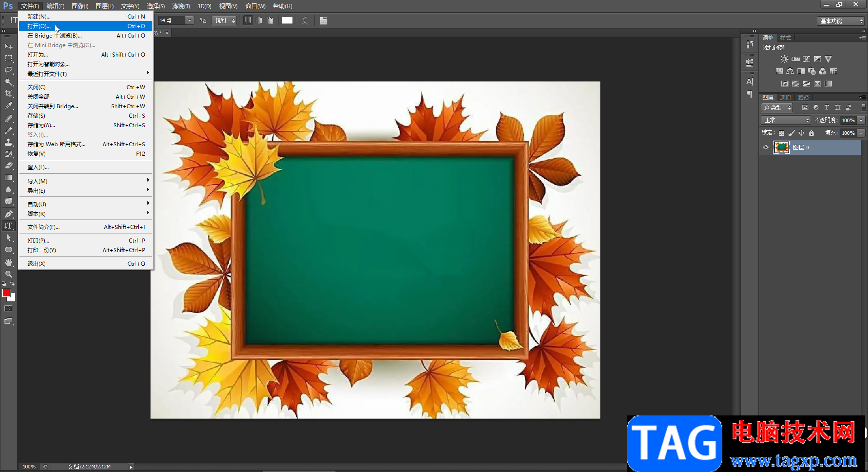Choose 置入(L)... menu item
The width and height of the screenshot is (868, 472).
(86, 167)
